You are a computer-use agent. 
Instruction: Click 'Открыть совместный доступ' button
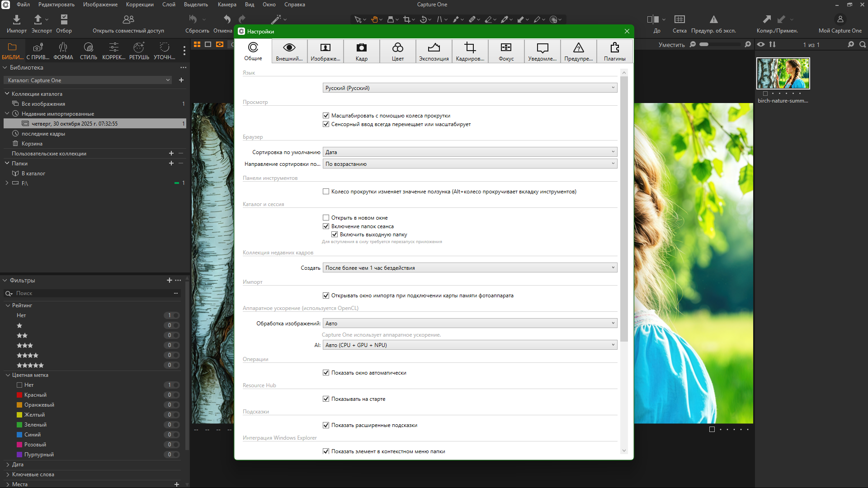coord(128,23)
